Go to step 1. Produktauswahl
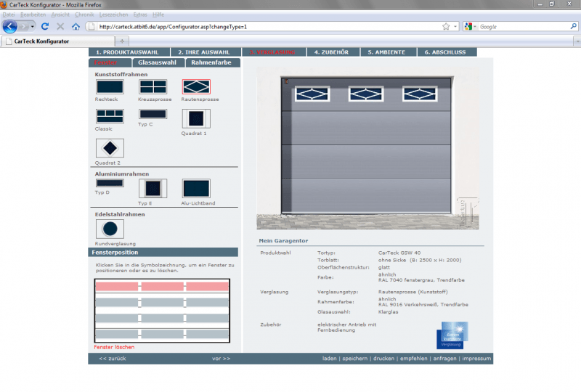This screenshot has width=581, height=392. coord(129,52)
